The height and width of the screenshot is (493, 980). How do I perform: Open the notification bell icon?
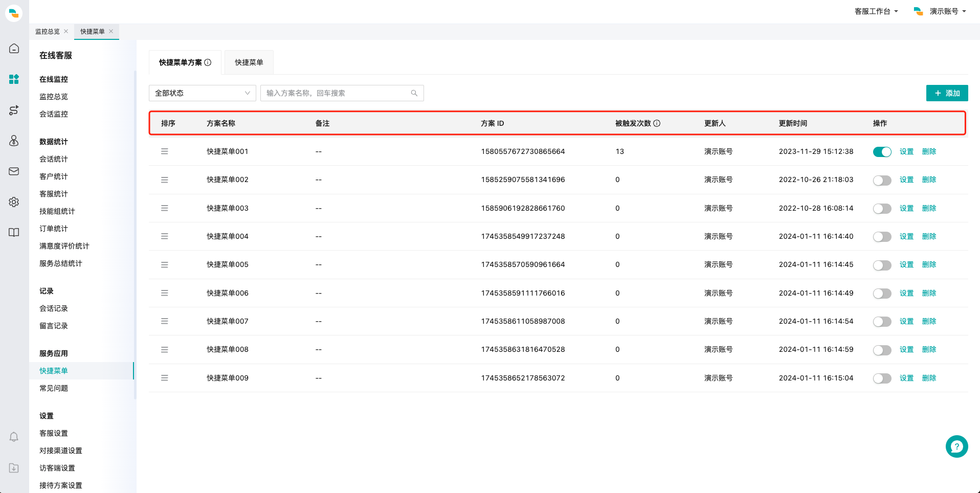click(x=14, y=437)
